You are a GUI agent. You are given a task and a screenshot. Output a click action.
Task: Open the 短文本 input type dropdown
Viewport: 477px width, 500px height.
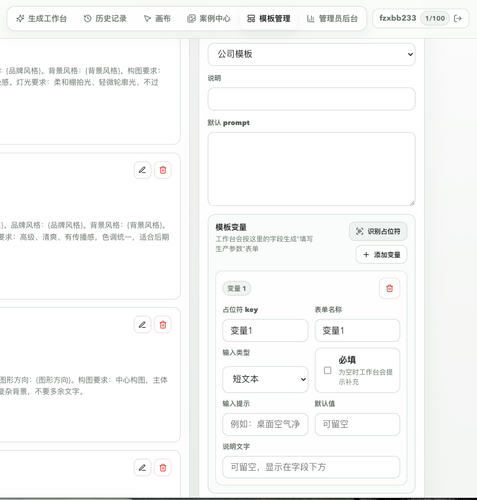click(265, 379)
